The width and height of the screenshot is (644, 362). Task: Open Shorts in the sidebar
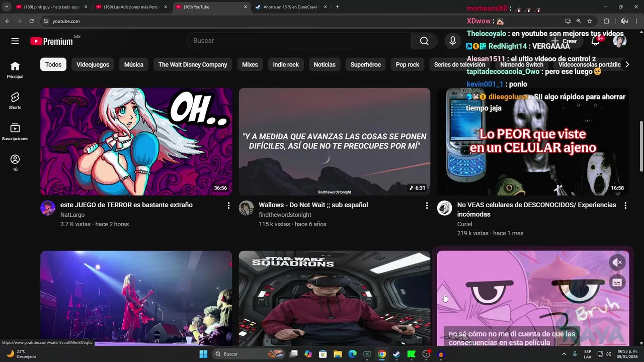(15, 101)
